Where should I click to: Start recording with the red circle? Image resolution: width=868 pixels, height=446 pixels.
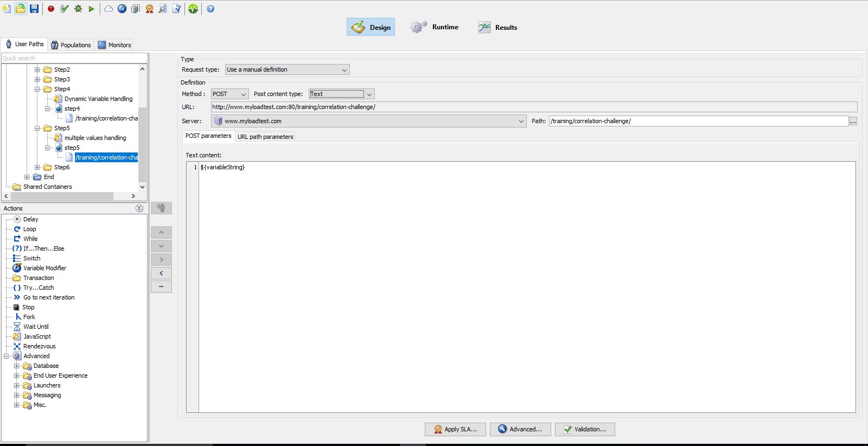(51, 9)
